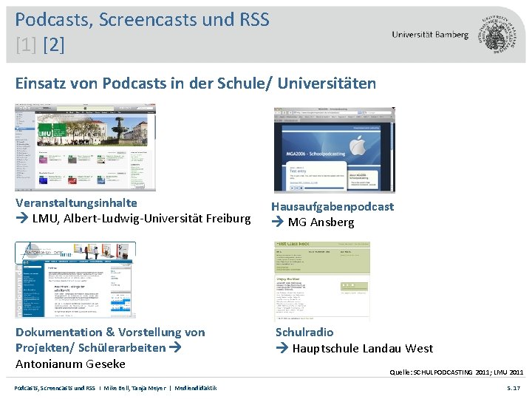This screenshot has height=399, width=532.
Task: Click the 'Projekten/ Schülerarbeiten' heading line
Action: pos(91,348)
